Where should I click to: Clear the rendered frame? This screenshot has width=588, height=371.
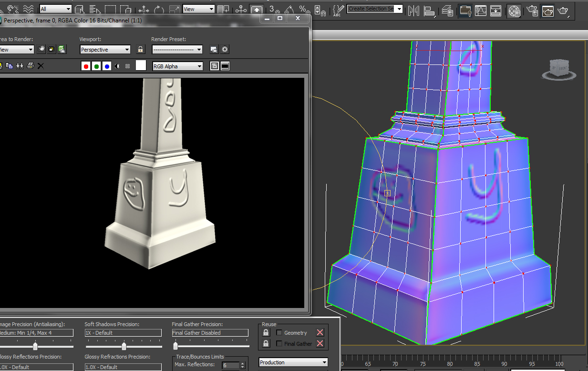40,66
